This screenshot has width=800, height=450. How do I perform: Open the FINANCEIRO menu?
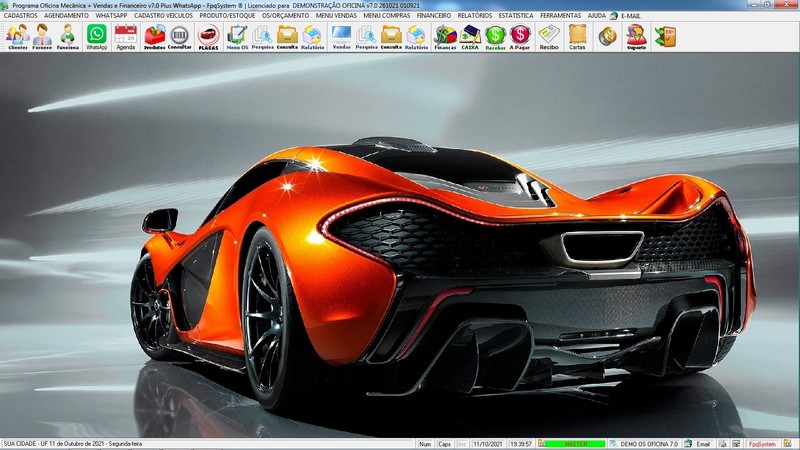(x=434, y=16)
